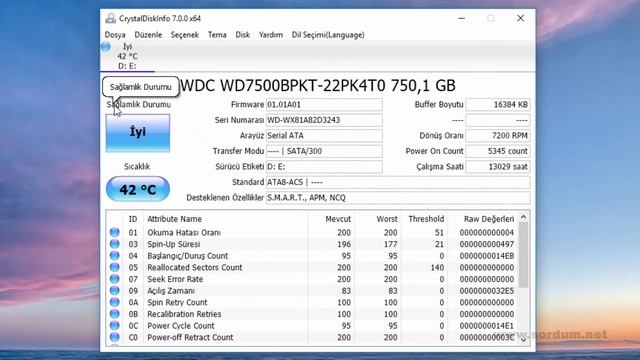The width and height of the screenshot is (640, 360).
Task: Minimize the CrystalDiskInfo window
Action: [x=462, y=18]
